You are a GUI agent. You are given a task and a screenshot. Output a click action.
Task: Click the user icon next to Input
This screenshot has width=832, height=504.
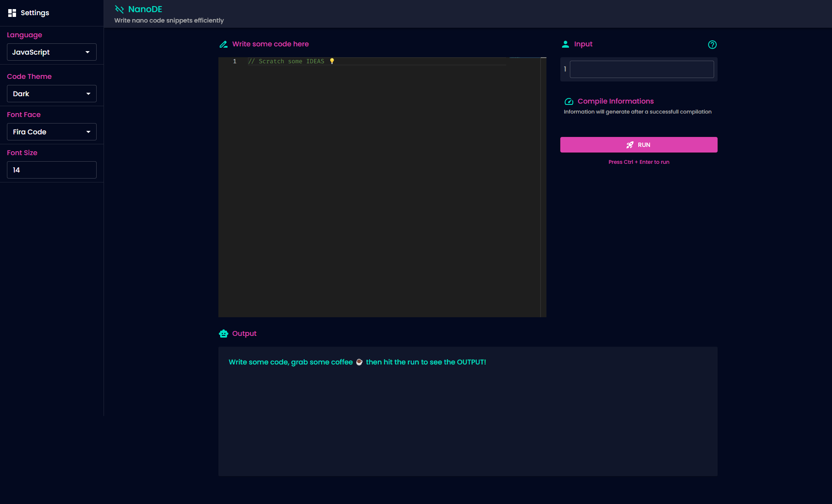click(565, 44)
